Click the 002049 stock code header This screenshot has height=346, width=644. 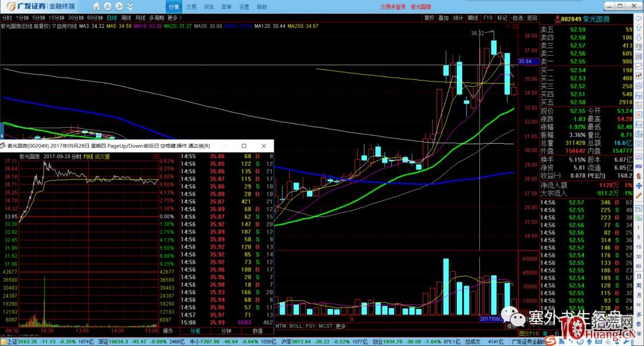[571, 19]
